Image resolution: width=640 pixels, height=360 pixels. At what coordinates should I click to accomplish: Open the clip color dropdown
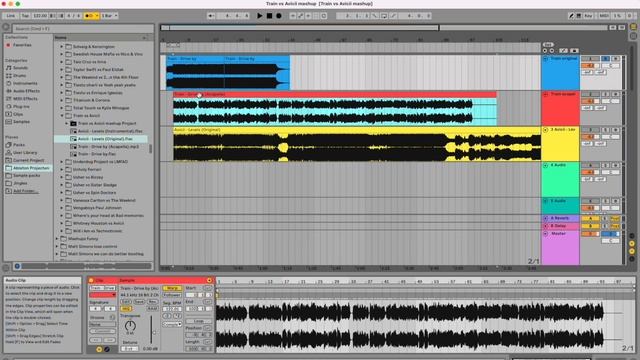[102, 295]
